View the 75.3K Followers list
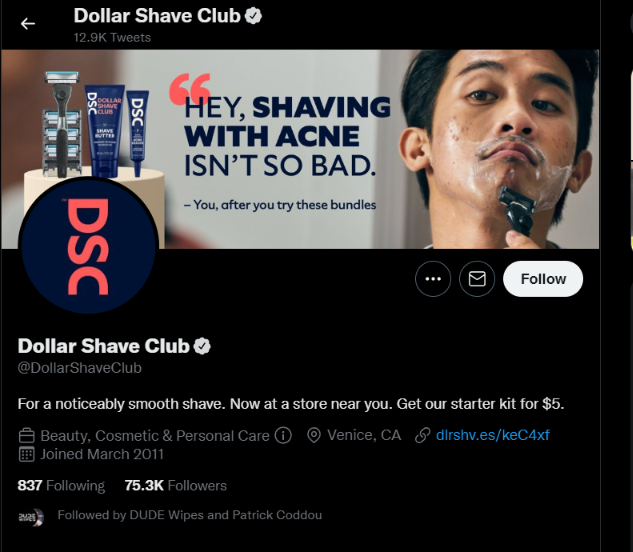Screen dimensions: 633x552 tap(176, 485)
